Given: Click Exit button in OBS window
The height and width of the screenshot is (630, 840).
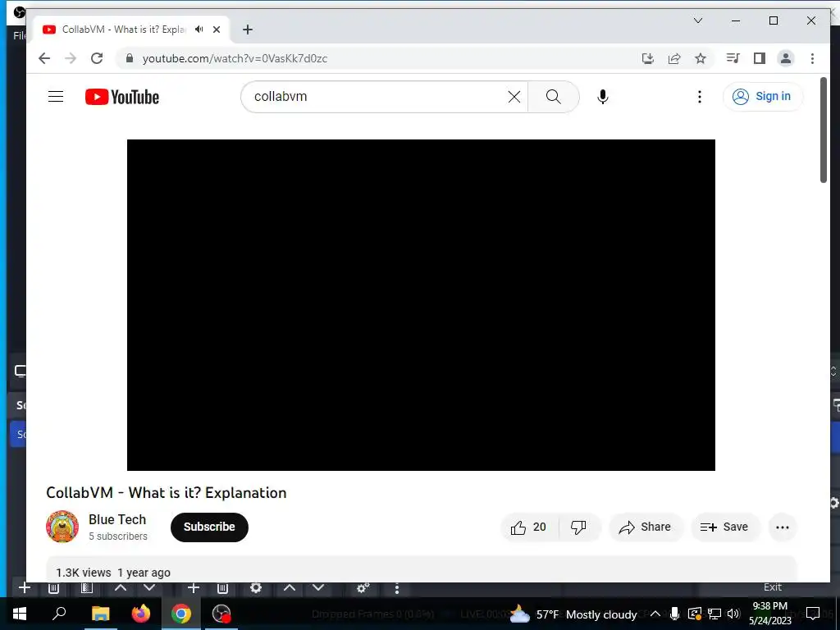Looking at the screenshot, I should pyautogui.click(x=772, y=587).
